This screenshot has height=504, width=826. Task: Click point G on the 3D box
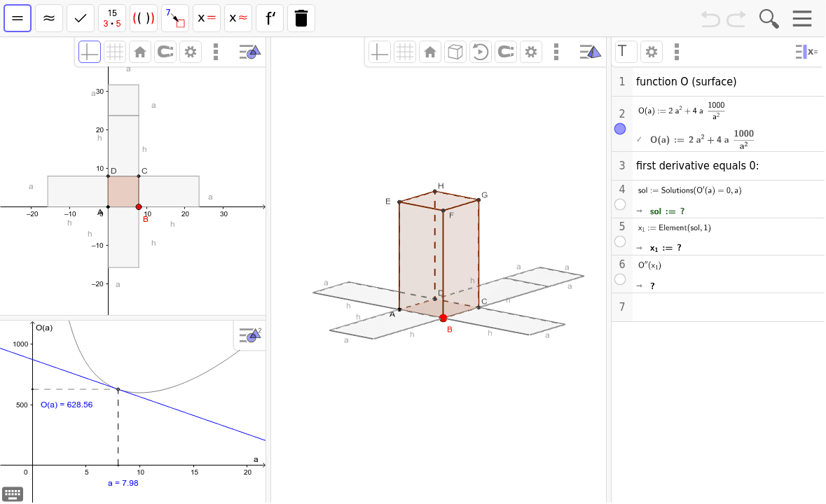tap(479, 200)
